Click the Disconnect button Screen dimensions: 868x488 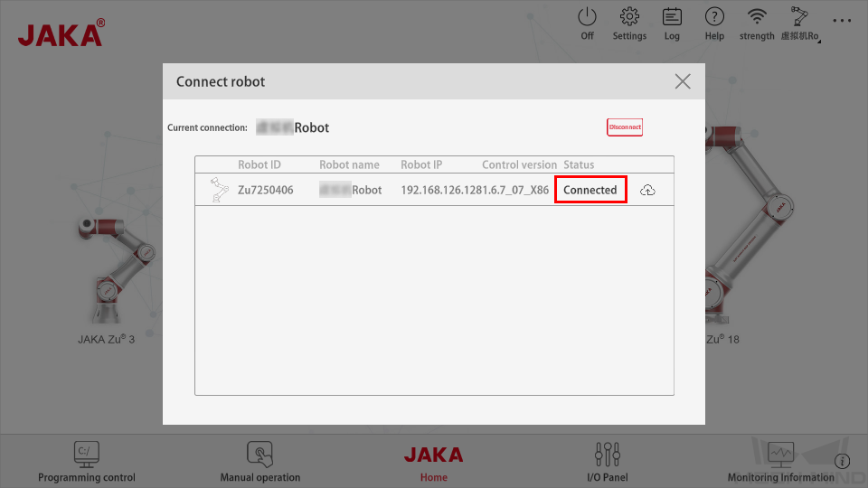pos(625,127)
